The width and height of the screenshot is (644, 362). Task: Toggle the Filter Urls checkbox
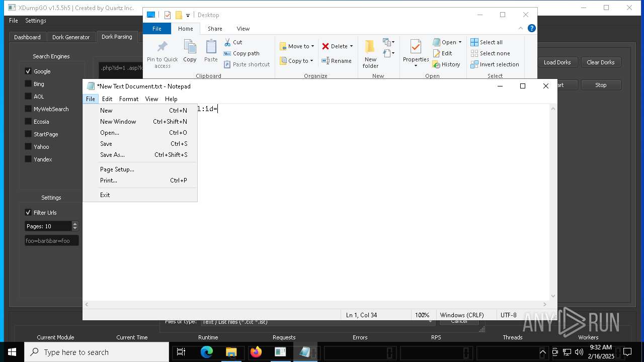(28, 213)
